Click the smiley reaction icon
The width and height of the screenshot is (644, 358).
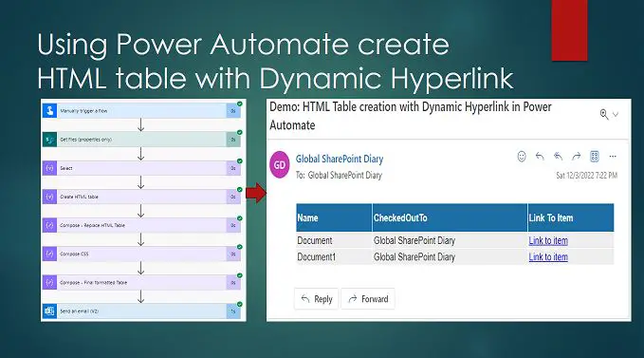click(522, 156)
